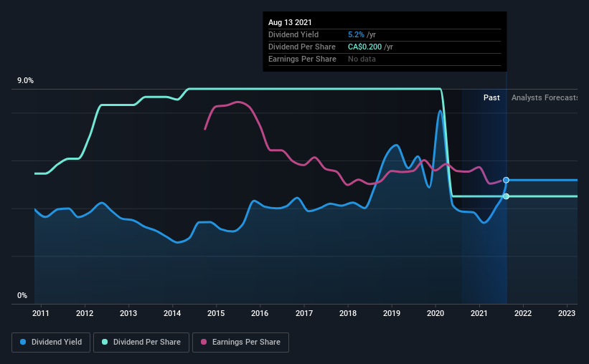The image size is (589, 364).
Task: Click the 2019 x-axis label
Action: click(392, 313)
